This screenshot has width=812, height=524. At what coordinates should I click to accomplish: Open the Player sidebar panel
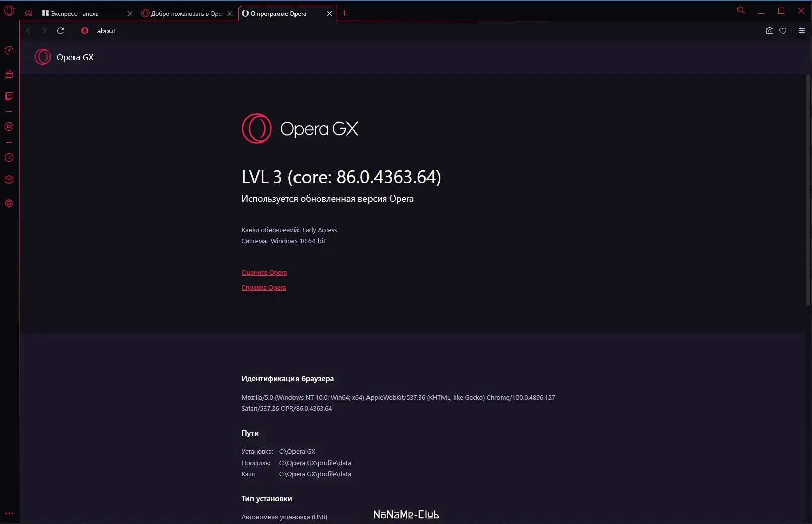point(9,127)
